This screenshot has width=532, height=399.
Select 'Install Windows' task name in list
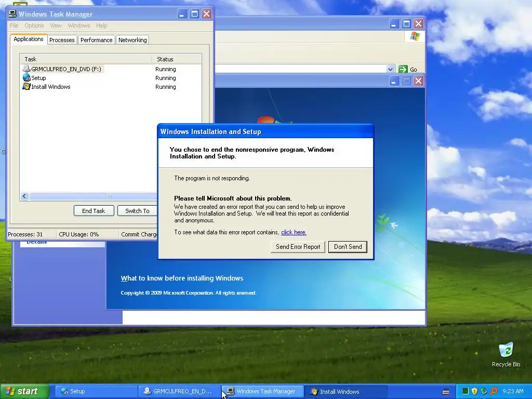[x=50, y=87]
